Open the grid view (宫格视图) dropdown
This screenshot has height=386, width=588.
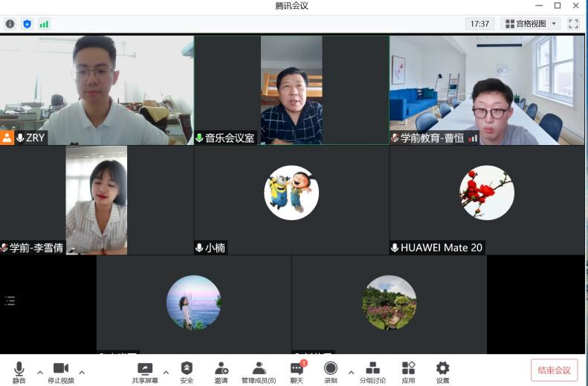pyautogui.click(x=531, y=24)
